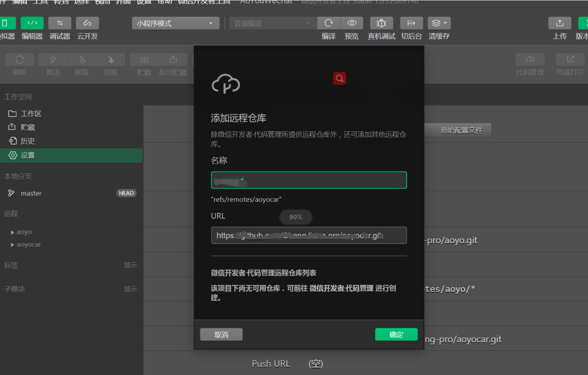Click the 90% zoom indicator badge
The height and width of the screenshot is (375, 588).
[296, 217]
